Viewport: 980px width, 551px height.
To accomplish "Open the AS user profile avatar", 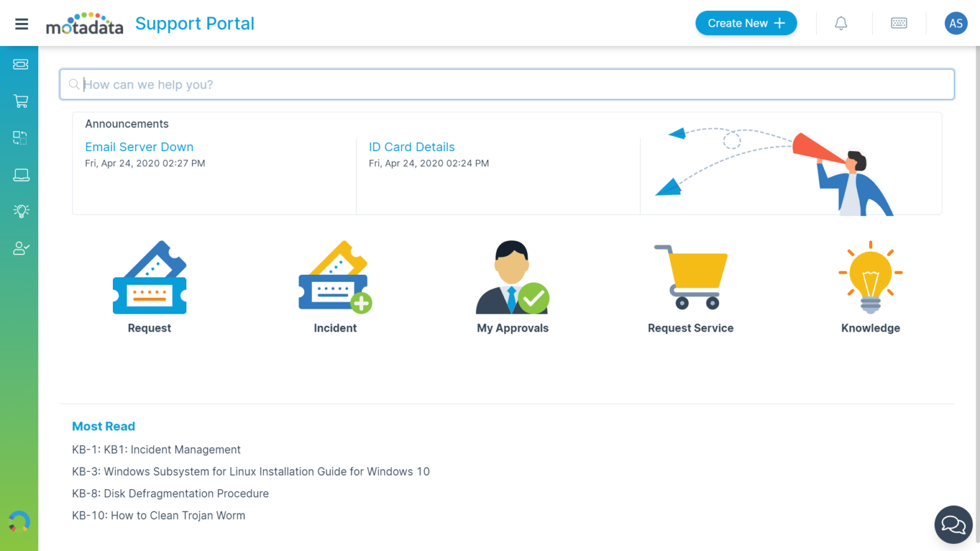I will [x=955, y=24].
